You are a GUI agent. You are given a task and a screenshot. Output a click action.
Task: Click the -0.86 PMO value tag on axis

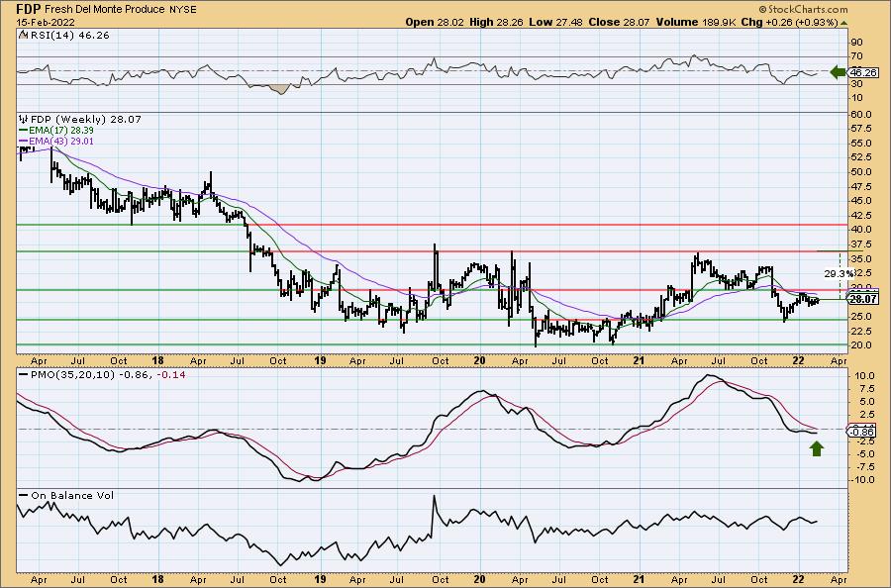(863, 433)
